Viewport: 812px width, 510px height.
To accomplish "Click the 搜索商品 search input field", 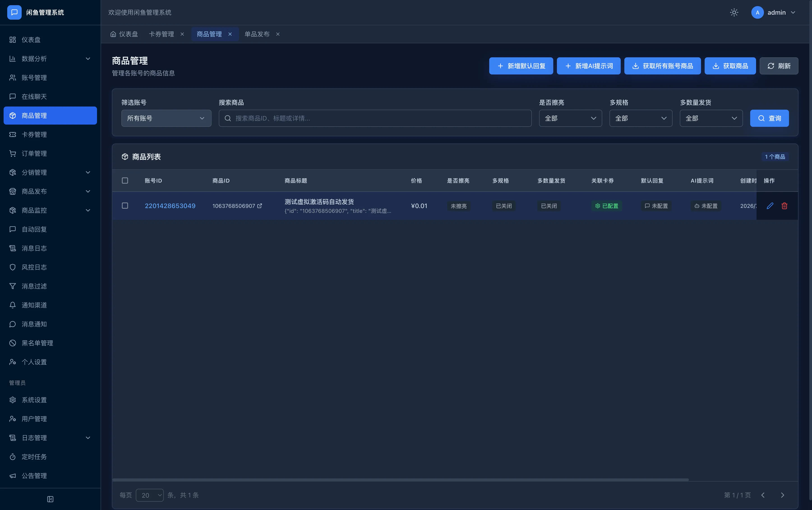I will point(375,118).
